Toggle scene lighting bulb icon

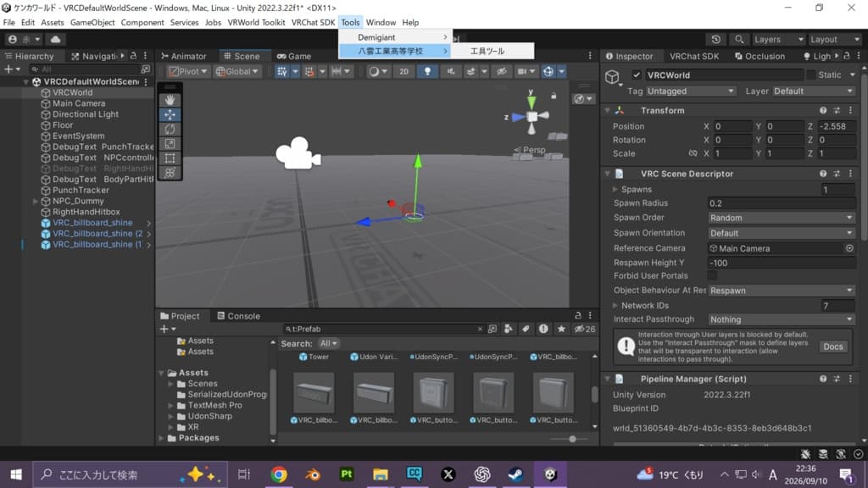[x=427, y=71]
